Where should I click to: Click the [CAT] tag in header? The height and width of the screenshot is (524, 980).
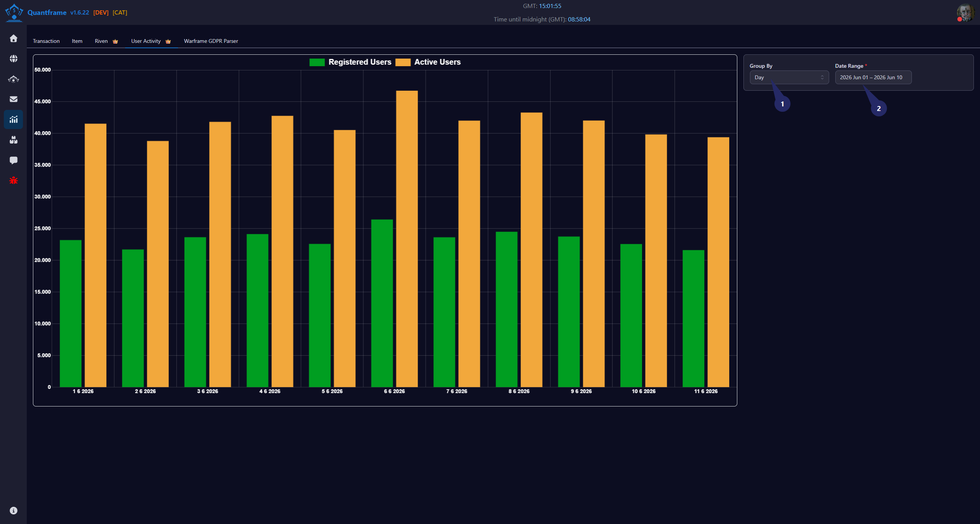[120, 13]
